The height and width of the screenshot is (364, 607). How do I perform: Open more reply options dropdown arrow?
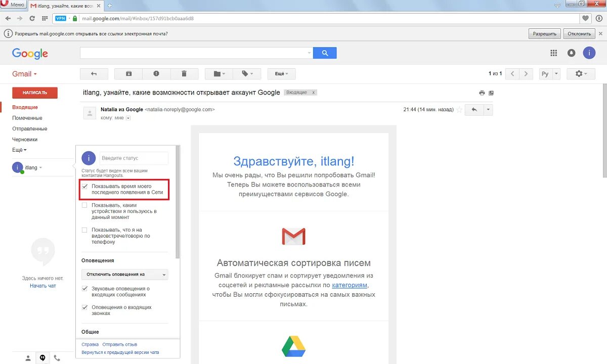tap(488, 110)
